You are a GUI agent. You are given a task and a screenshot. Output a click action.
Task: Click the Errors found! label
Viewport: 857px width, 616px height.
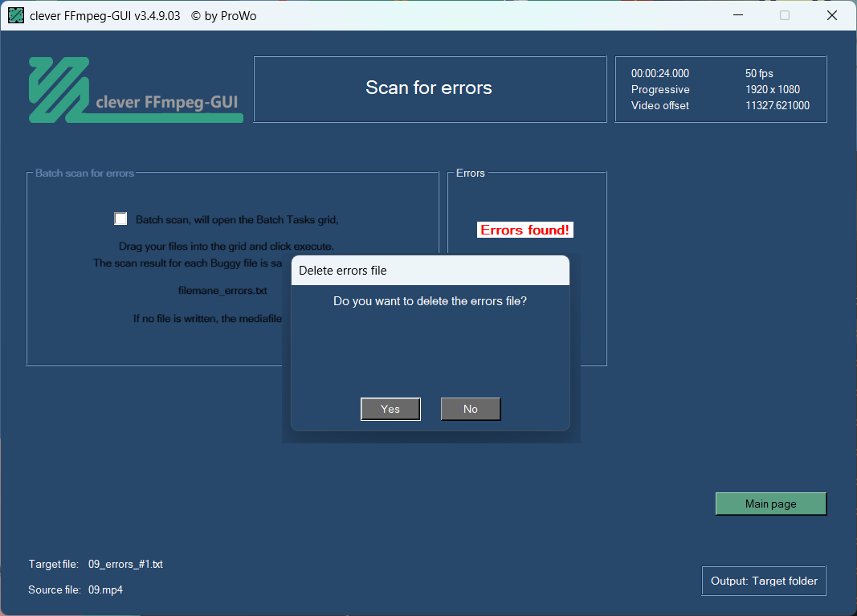(524, 230)
